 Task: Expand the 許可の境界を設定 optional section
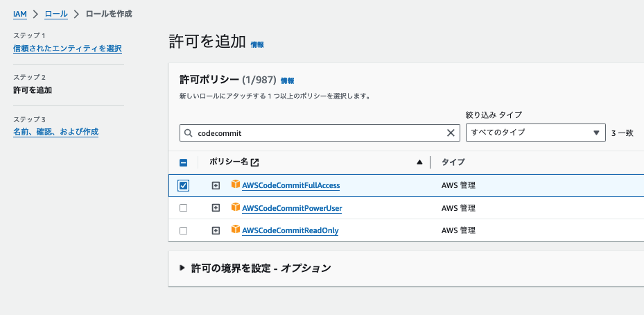[x=182, y=268]
